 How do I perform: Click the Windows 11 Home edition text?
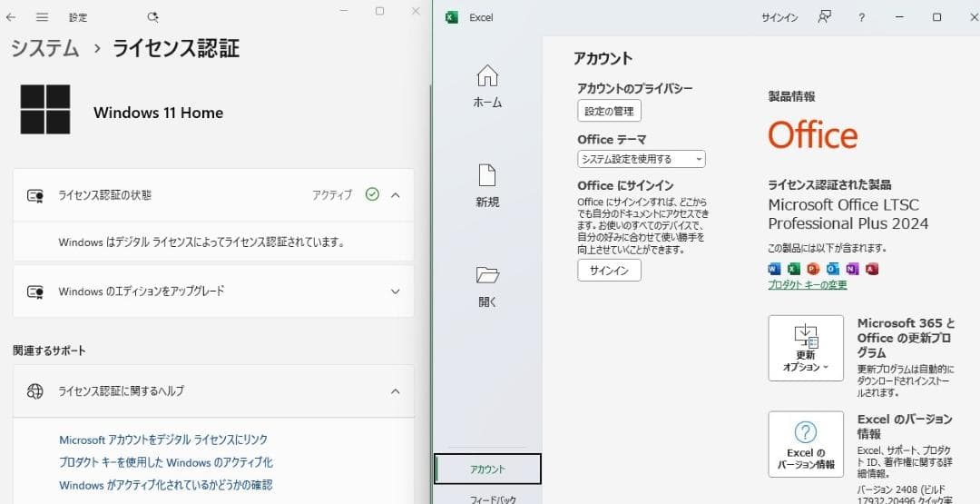pyautogui.click(x=158, y=113)
